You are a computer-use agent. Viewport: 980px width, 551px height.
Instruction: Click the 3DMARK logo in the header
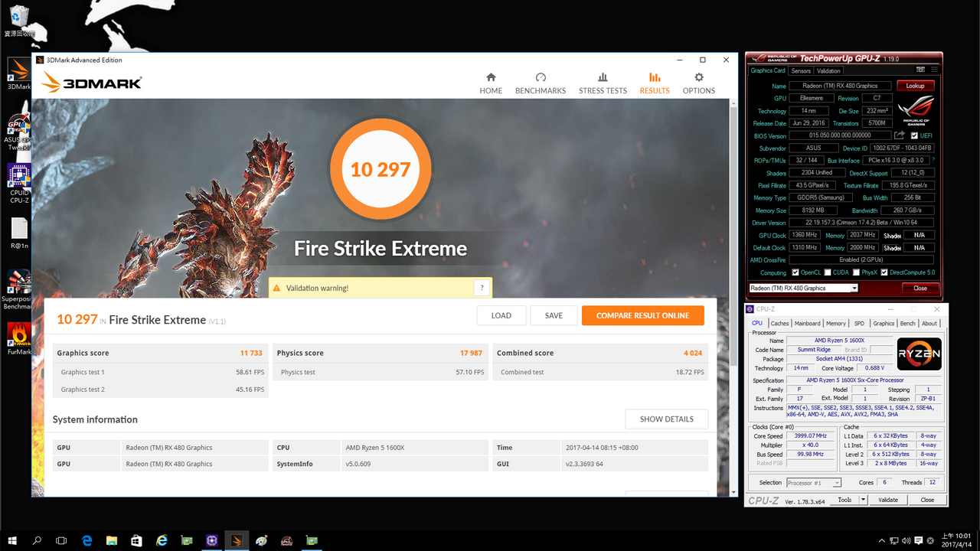tap(92, 83)
